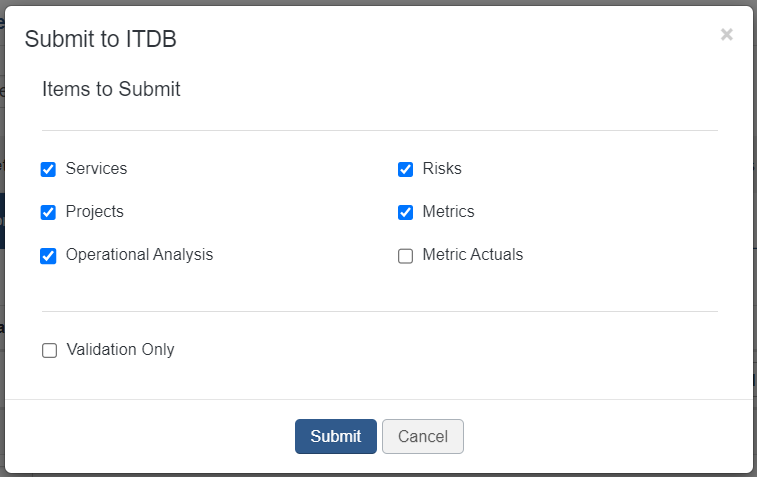
Task: Select the Metric Actuals label
Action: [x=473, y=254]
